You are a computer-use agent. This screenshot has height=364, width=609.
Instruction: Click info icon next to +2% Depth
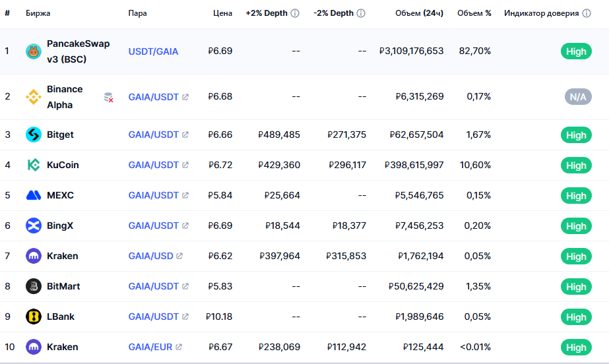click(295, 13)
